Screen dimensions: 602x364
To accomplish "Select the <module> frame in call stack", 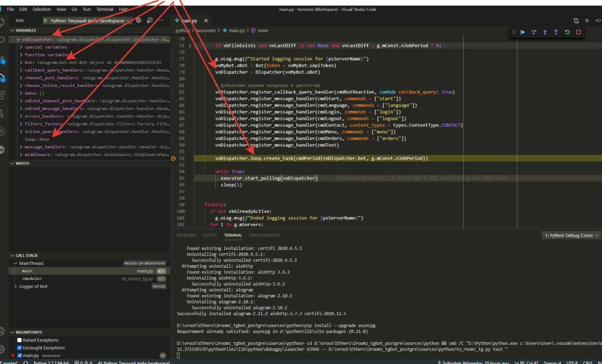I will [89, 279].
